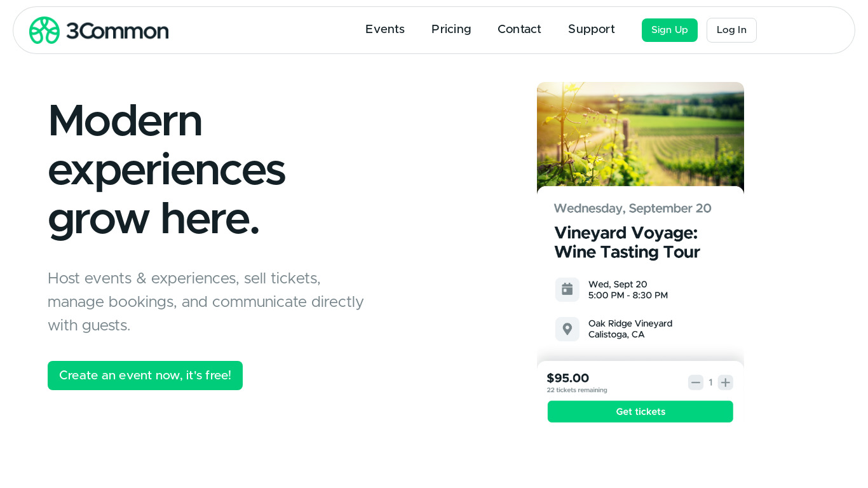Screen dimensions: 868x488
Task: Click the location pin icon
Action: coord(567,329)
